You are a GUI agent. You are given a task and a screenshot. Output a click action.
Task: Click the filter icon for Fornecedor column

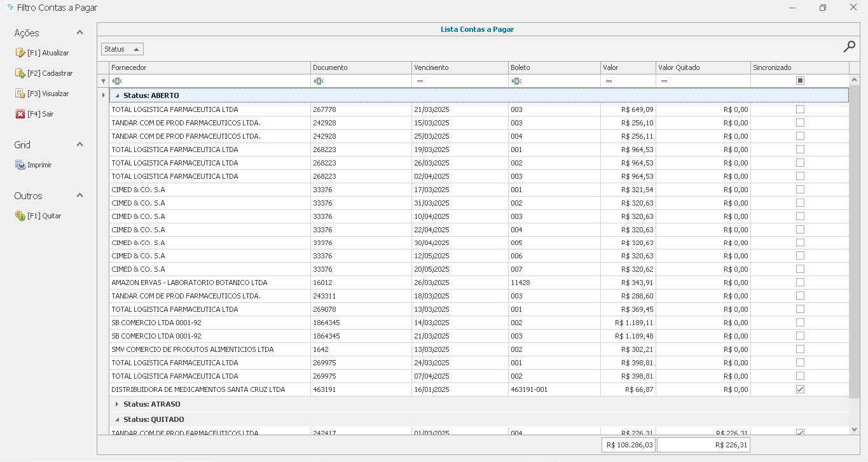coord(116,81)
